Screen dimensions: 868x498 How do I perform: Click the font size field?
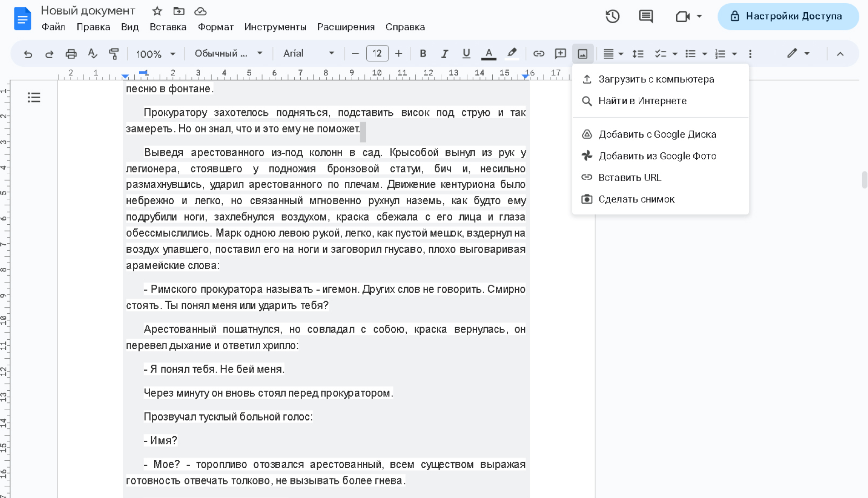pyautogui.click(x=377, y=54)
